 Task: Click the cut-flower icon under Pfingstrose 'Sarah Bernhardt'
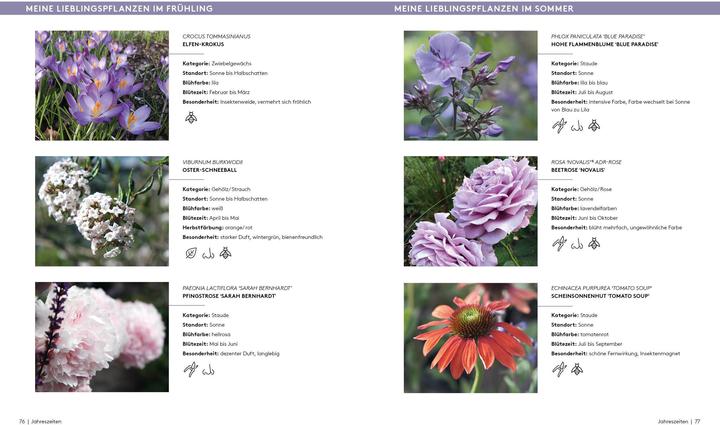191,369
